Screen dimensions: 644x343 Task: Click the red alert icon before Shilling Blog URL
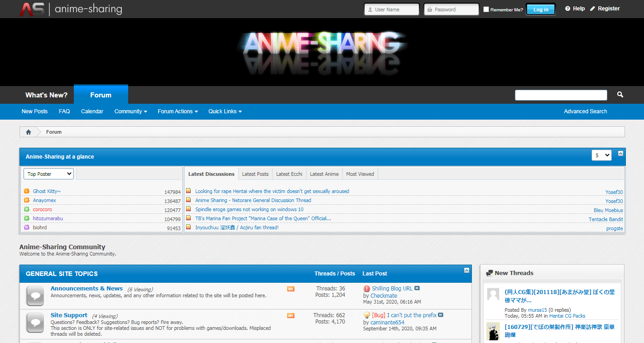pyautogui.click(x=367, y=289)
